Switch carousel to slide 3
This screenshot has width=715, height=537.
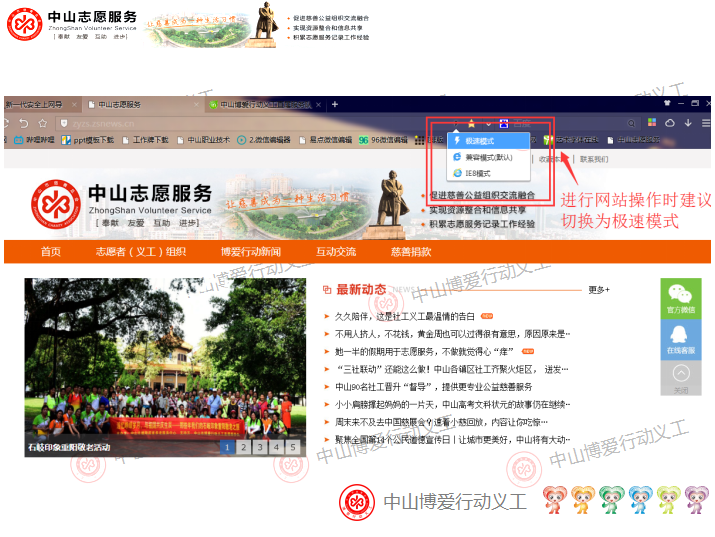tap(260, 447)
